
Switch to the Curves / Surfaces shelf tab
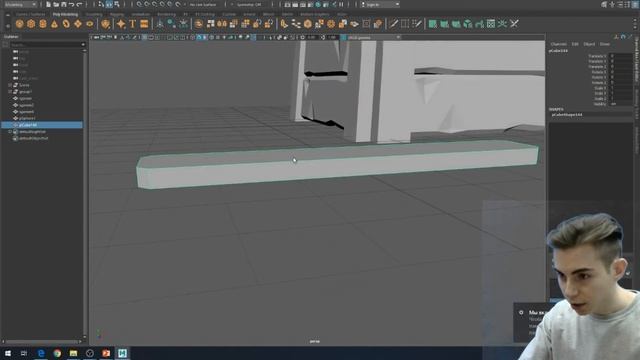[x=31, y=14]
